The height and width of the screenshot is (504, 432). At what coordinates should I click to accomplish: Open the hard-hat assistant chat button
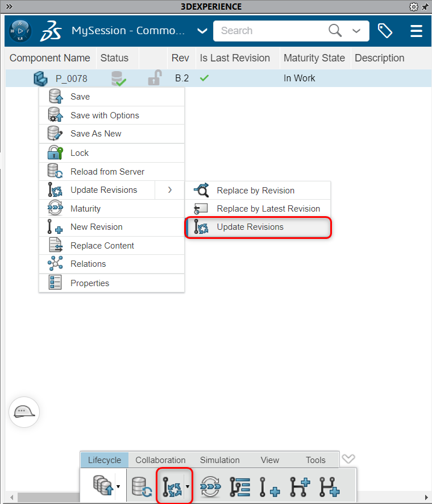pyautogui.click(x=24, y=412)
